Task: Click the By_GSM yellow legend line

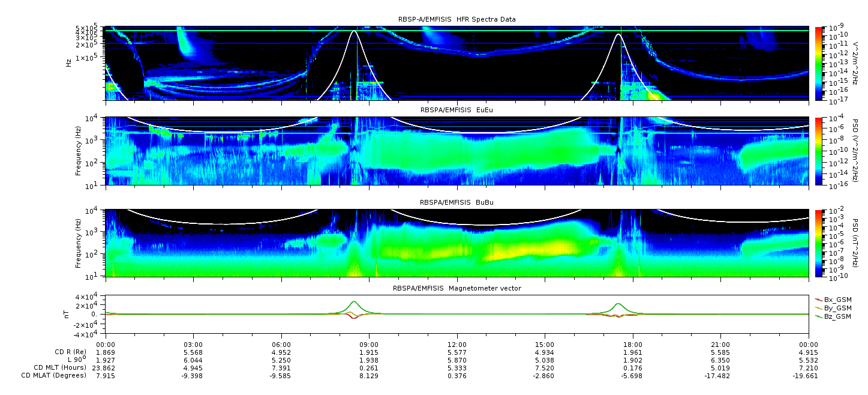Action: coord(819,308)
